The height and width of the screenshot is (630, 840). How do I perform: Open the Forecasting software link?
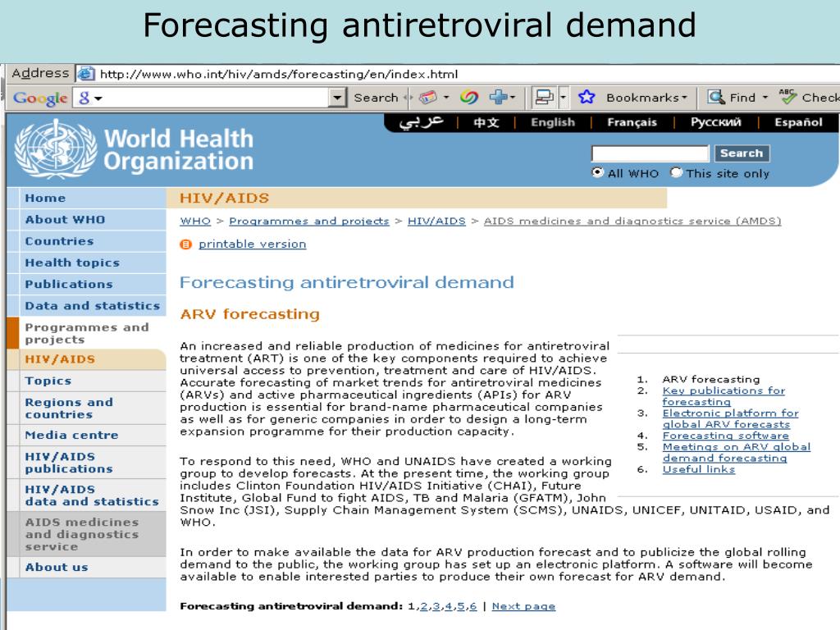tap(725, 436)
